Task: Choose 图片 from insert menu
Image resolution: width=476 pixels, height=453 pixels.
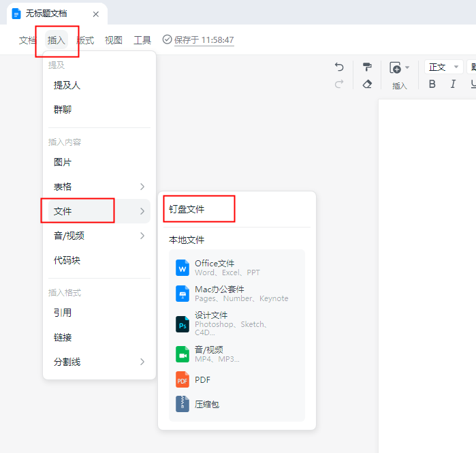Action: [99, 162]
